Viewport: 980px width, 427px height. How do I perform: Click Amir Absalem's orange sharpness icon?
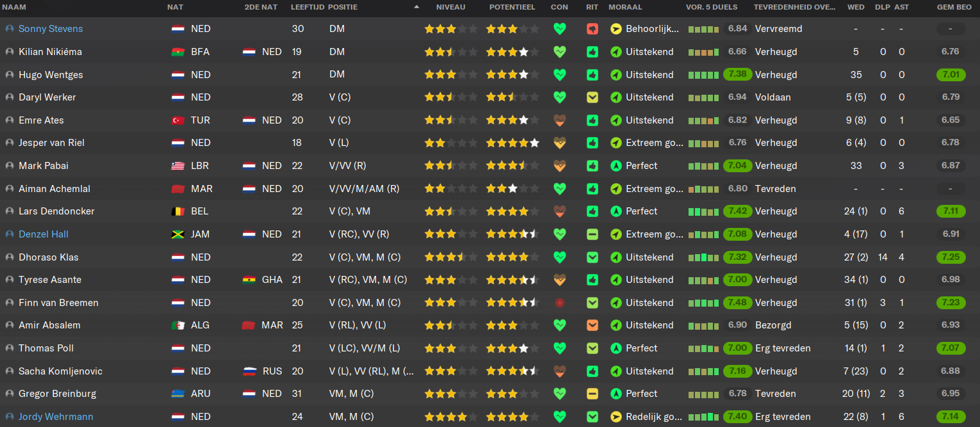(x=592, y=325)
